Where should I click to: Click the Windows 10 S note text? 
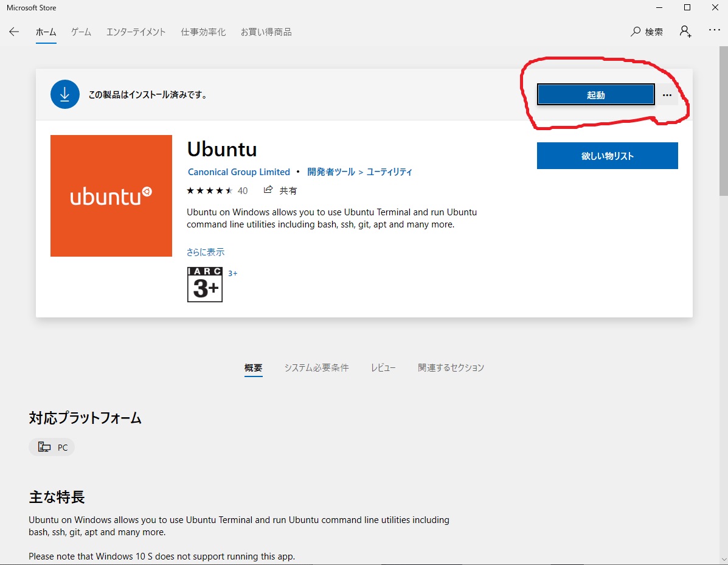click(x=162, y=556)
